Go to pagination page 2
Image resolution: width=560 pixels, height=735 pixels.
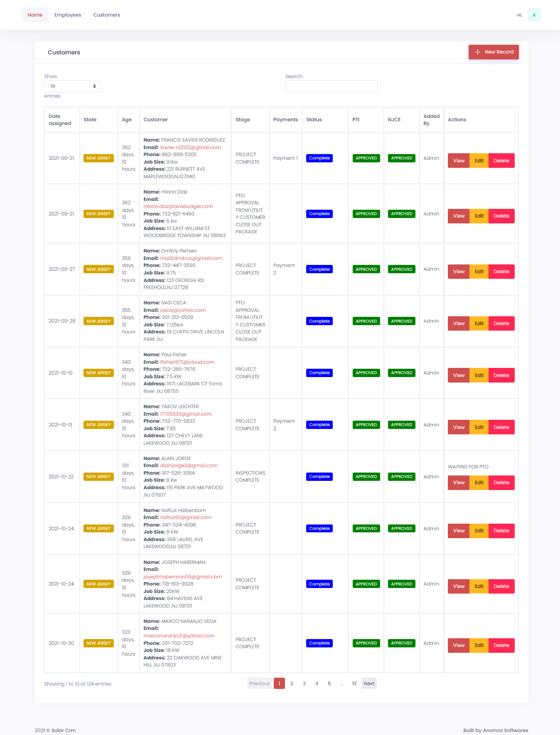click(292, 684)
